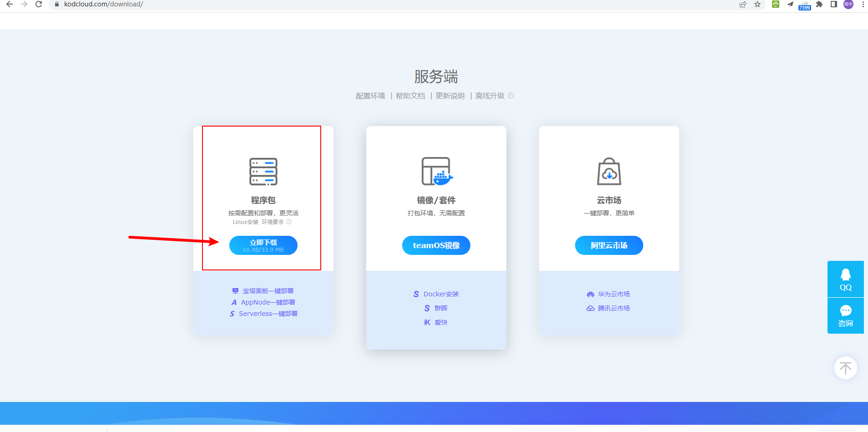The width and height of the screenshot is (868, 432).
Task: Open the 配置环境 link
Action: pos(370,96)
